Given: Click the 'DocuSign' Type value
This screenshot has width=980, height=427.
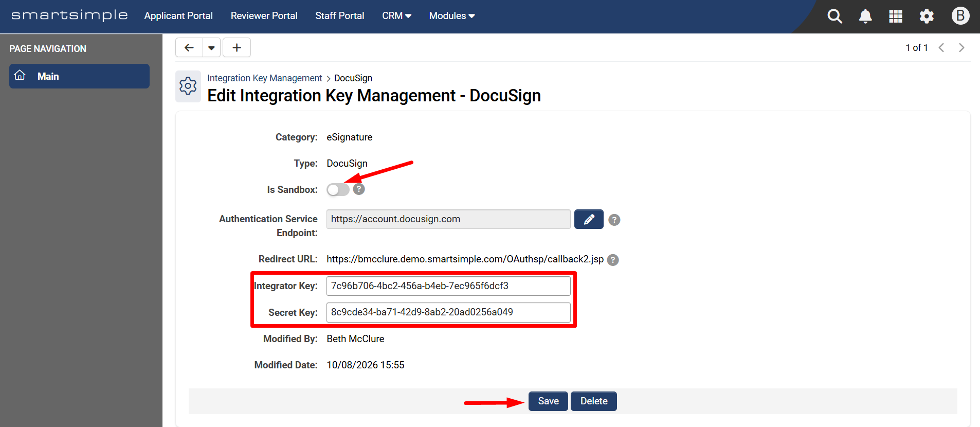Looking at the screenshot, I should (347, 164).
